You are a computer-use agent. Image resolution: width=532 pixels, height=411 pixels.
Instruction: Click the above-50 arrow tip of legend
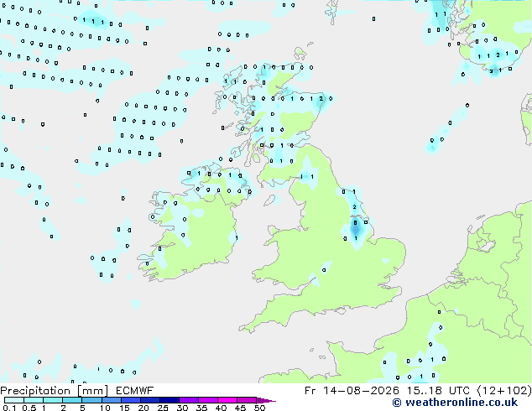[x=266, y=400]
